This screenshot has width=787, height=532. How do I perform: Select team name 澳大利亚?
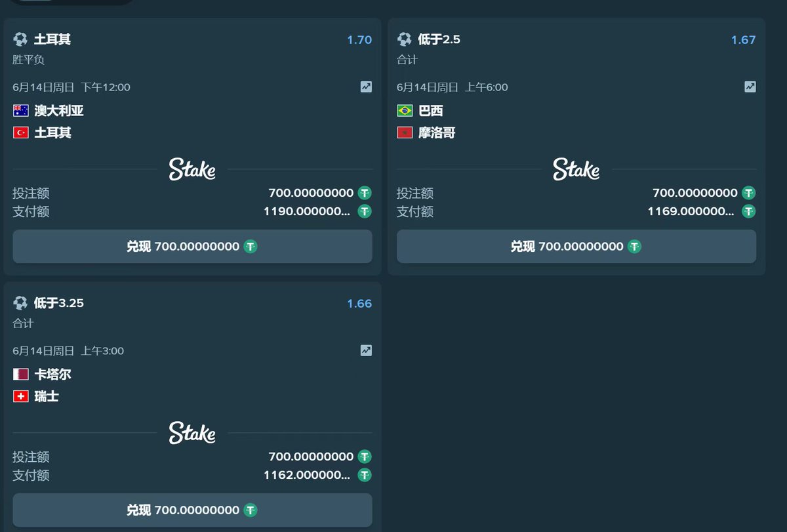pyautogui.click(x=59, y=111)
